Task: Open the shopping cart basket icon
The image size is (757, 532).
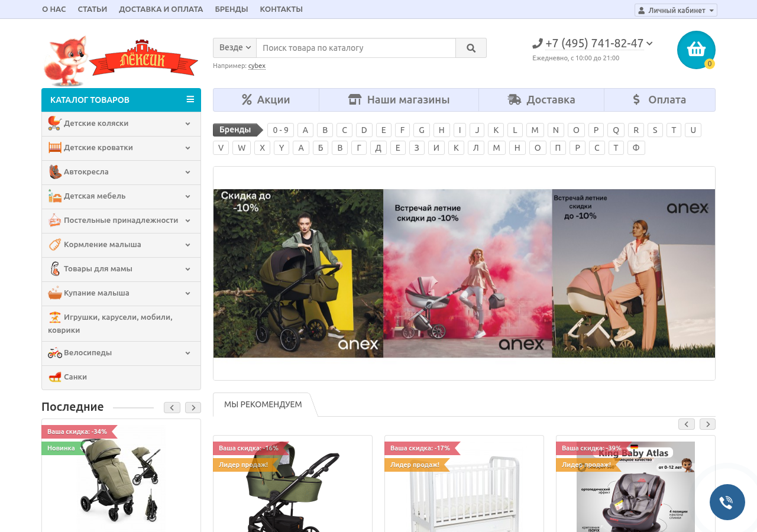Action: [696, 50]
